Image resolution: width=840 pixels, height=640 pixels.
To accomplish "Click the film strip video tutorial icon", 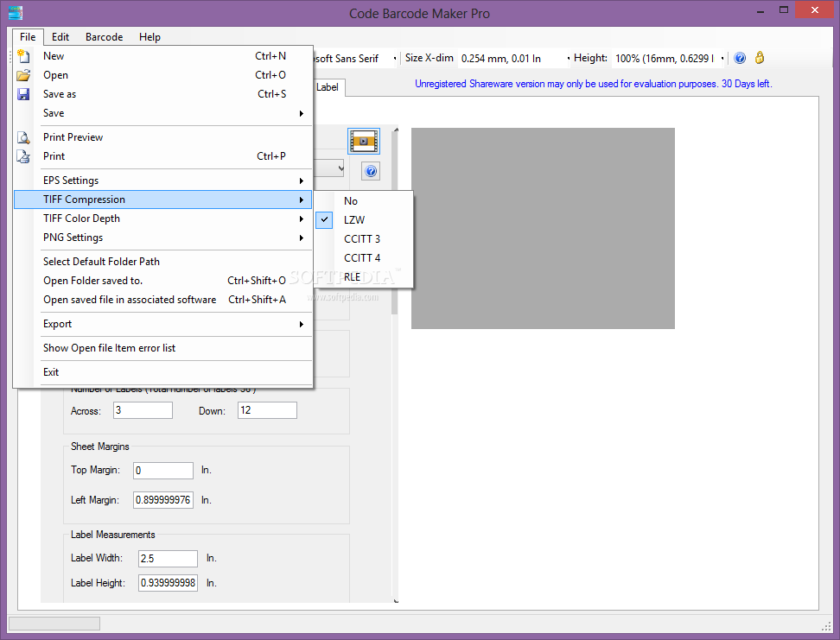I will tap(364, 142).
